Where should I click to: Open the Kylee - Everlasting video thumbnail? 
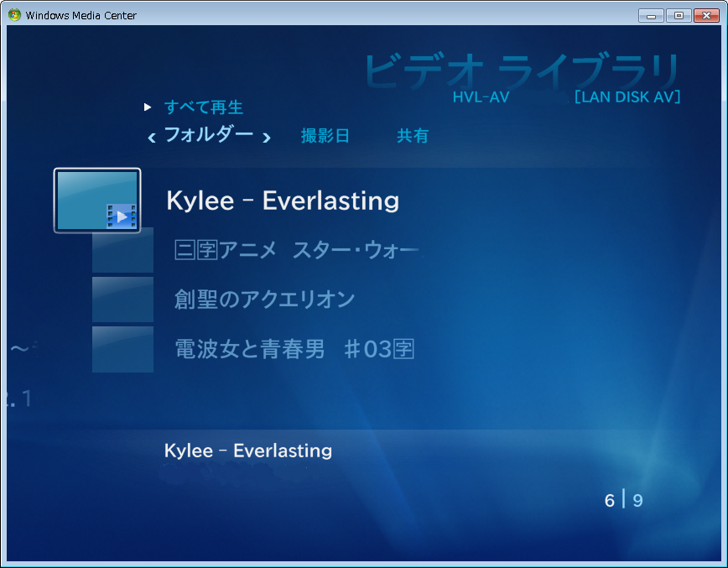pos(97,201)
